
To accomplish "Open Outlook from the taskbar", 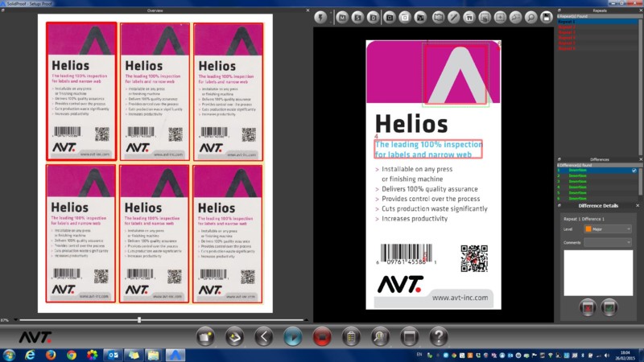I will click(x=113, y=355).
